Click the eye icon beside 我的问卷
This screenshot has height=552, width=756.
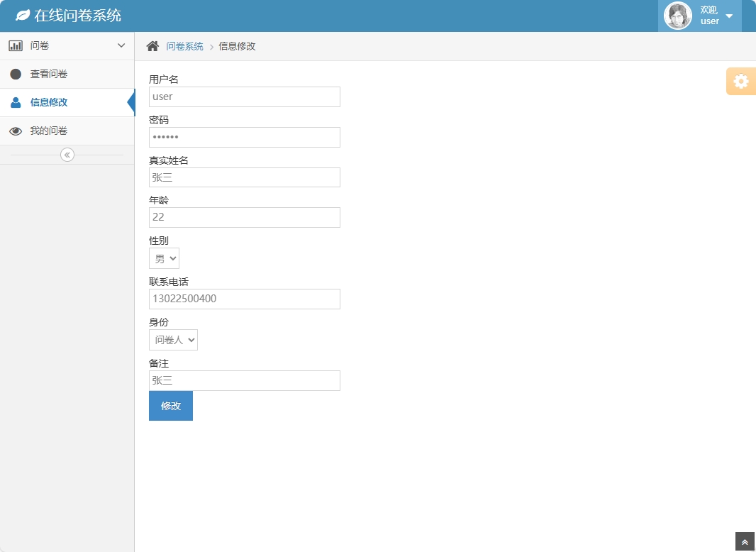[x=16, y=131]
